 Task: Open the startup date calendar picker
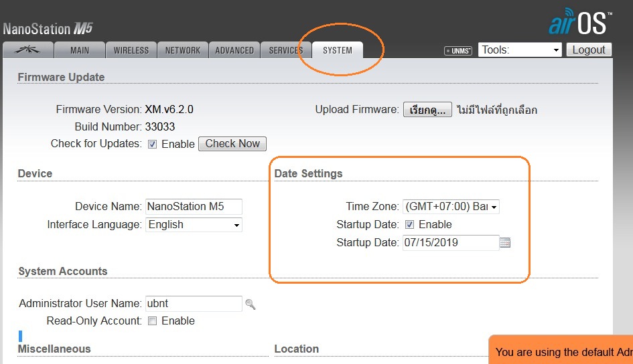(x=505, y=243)
